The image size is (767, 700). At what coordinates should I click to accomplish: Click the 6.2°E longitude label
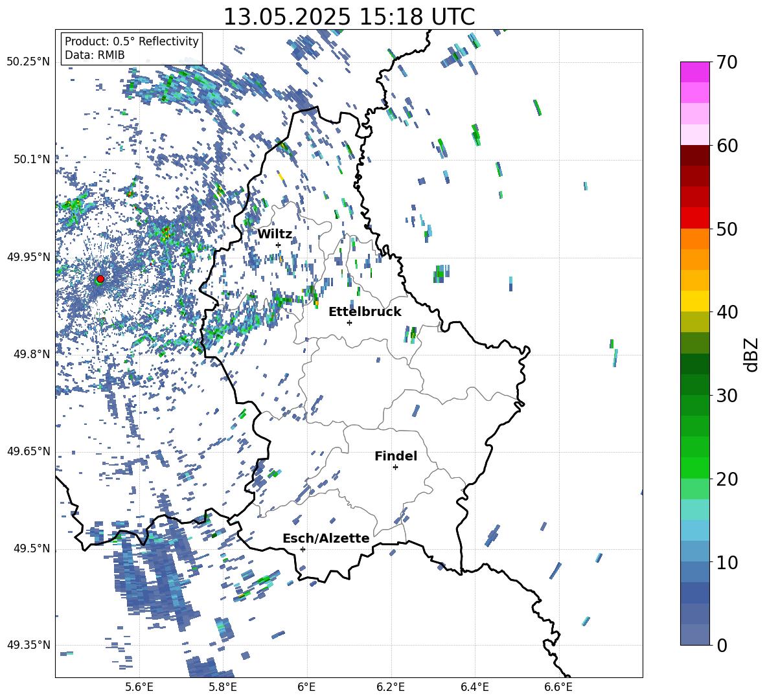[x=391, y=688]
